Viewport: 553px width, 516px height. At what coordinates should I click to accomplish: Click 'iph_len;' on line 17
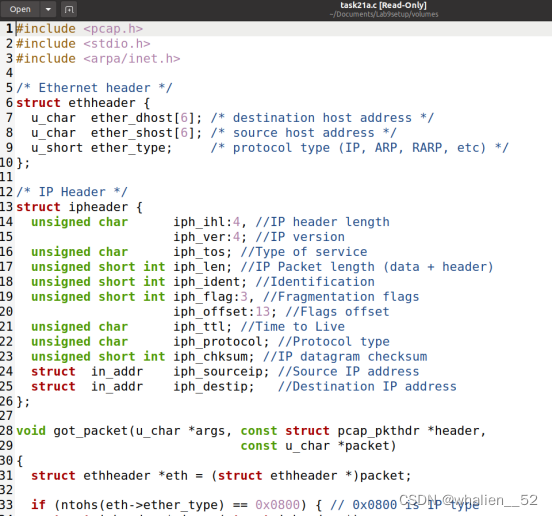coord(202,267)
